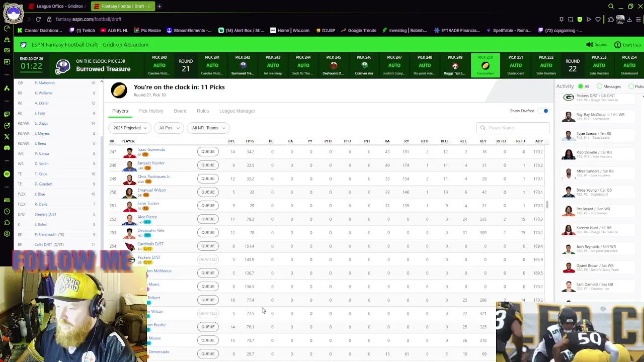Queue Emanuel Wilson
Image resolution: width=644 pixels, height=362 pixels.
pos(208,192)
